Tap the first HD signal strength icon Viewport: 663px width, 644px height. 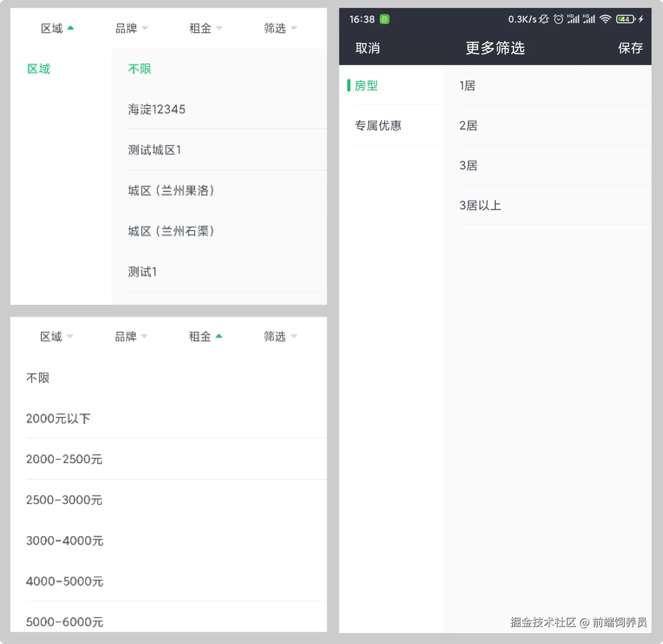tap(573, 19)
